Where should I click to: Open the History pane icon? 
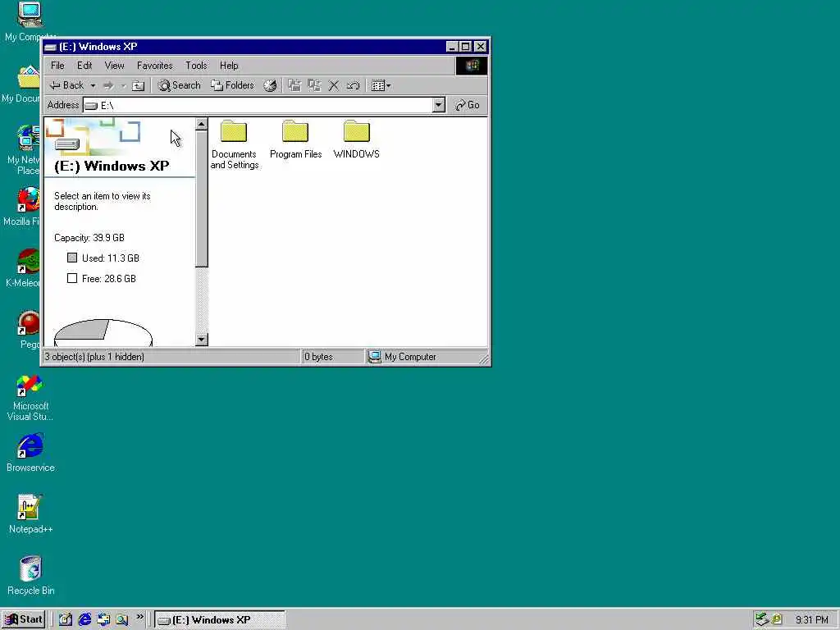pos(270,85)
